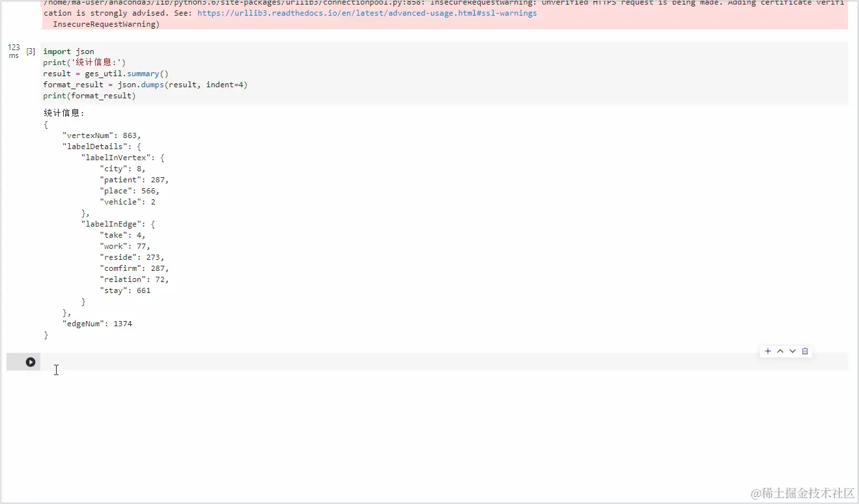The width and height of the screenshot is (859, 504).
Task: Click the print(format_result) code line
Action: click(x=90, y=96)
